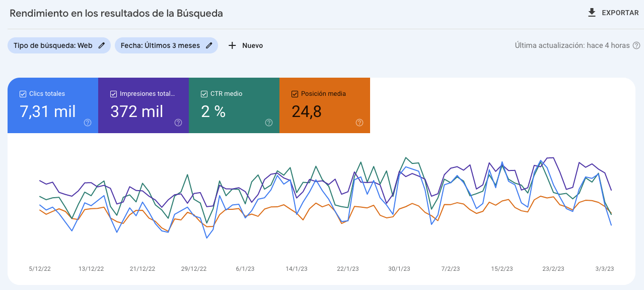Image resolution: width=644 pixels, height=290 pixels.
Task: Open help icon on Impresiones totales card
Action: click(x=178, y=123)
